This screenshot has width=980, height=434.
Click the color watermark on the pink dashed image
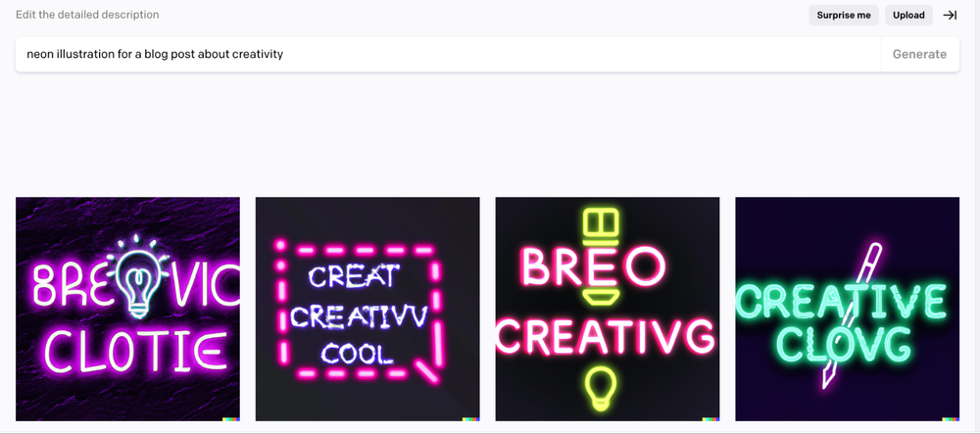click(471, 419)
